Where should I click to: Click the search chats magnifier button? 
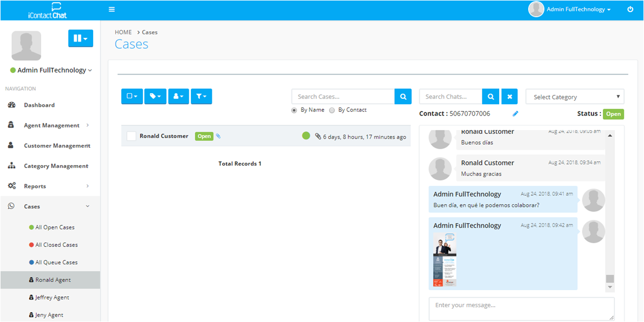pyautogui.click(x=490, y=97)
